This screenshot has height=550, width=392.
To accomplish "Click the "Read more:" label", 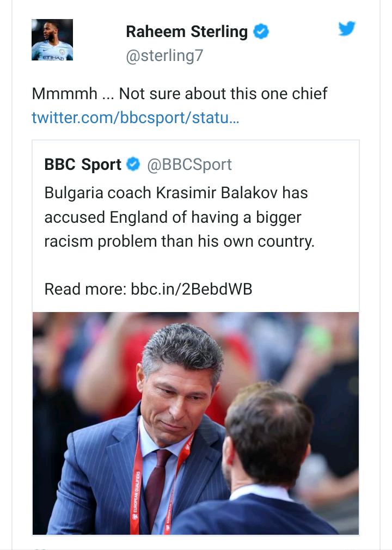I will click(85, 289).
